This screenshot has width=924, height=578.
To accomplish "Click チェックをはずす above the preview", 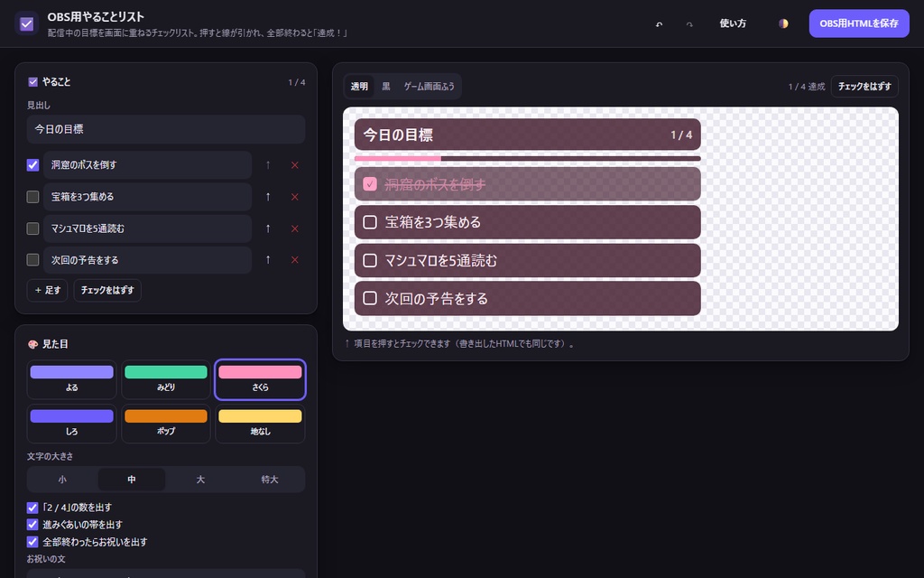I will point(864,86).
